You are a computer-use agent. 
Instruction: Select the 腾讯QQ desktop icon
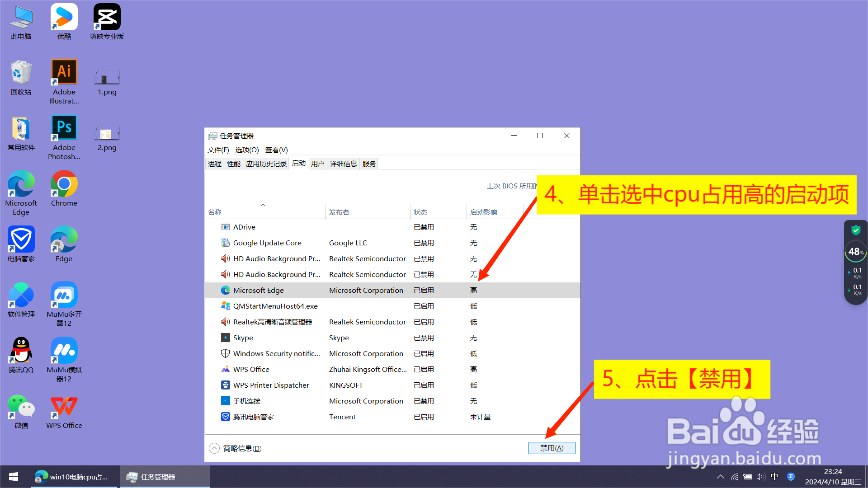click(x=21, y=356)
